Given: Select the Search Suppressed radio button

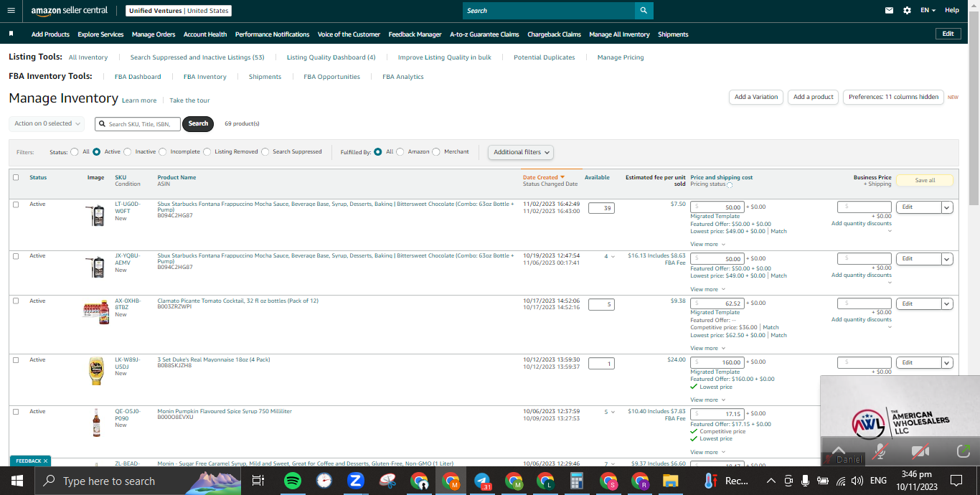Looking at the screenshot, I should pyautogui.click(x=265, y=152).
